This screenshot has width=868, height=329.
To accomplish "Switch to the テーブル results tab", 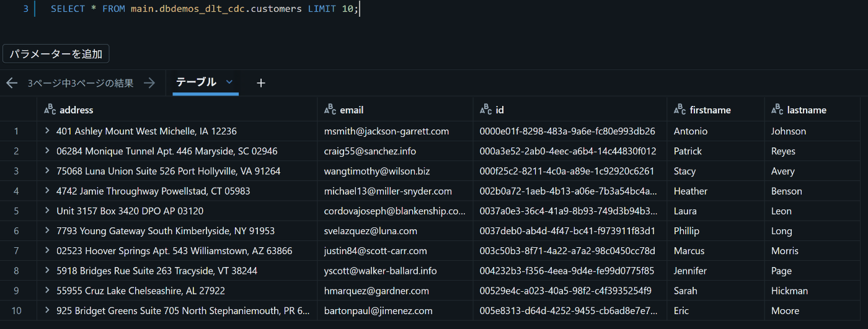I will (196, 82).
